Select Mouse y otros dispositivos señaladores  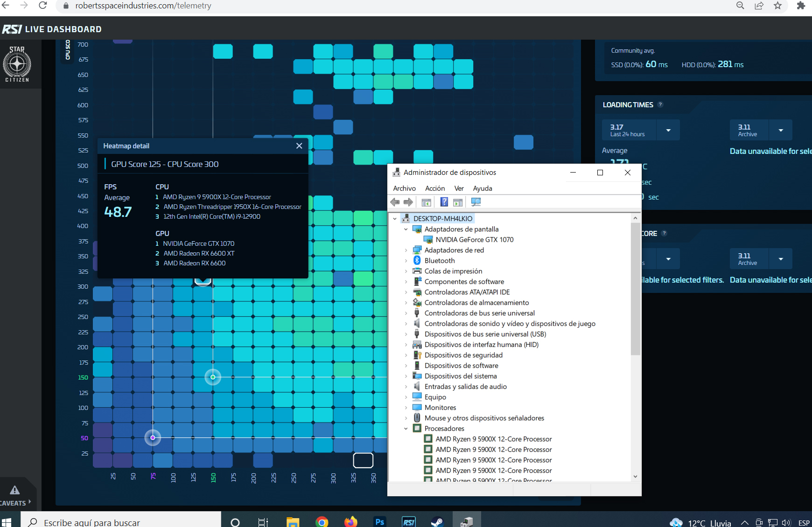coord(484,418)
